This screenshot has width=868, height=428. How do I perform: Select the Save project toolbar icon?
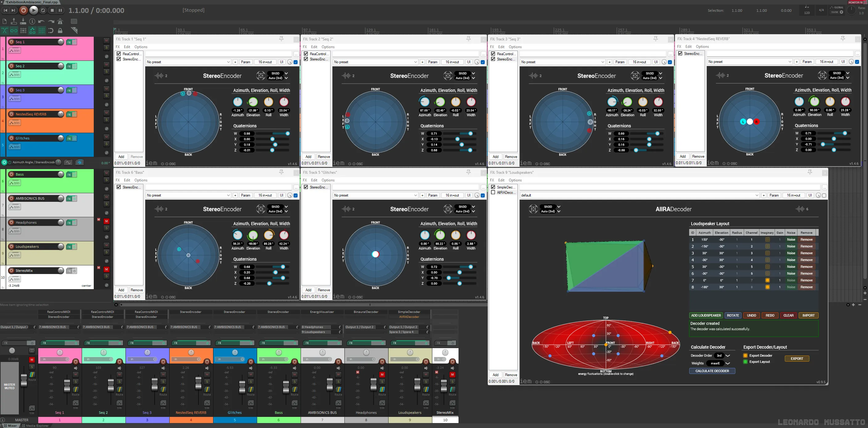point(23,21)
